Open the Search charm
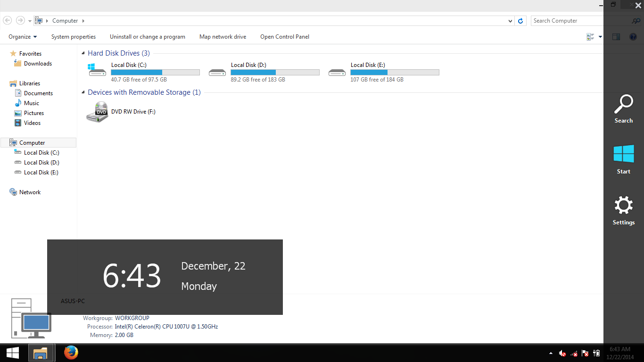Viewport: 644px width, 362px height. 624,109
